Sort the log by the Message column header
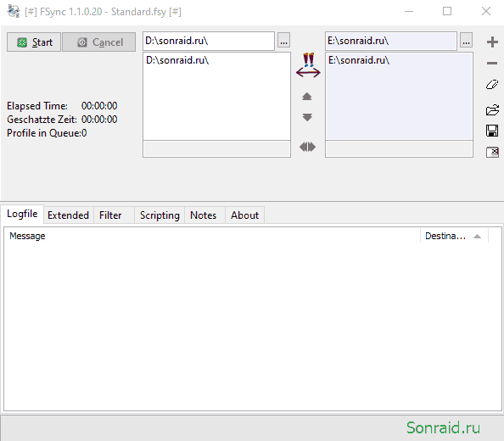Viewport: 504px width, 441px height. coord(212,236)
